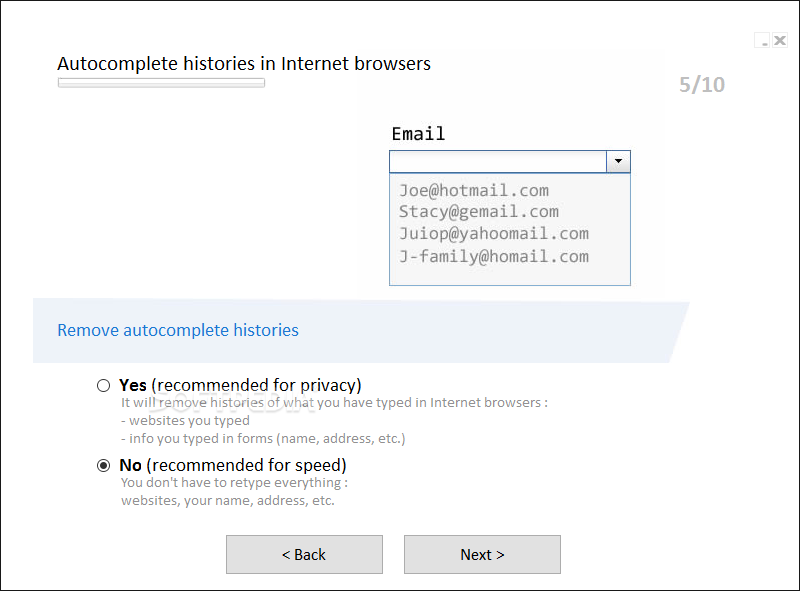The image size is (800, 591).
Task: Minimize the wizard window
Action: point(764,41)
